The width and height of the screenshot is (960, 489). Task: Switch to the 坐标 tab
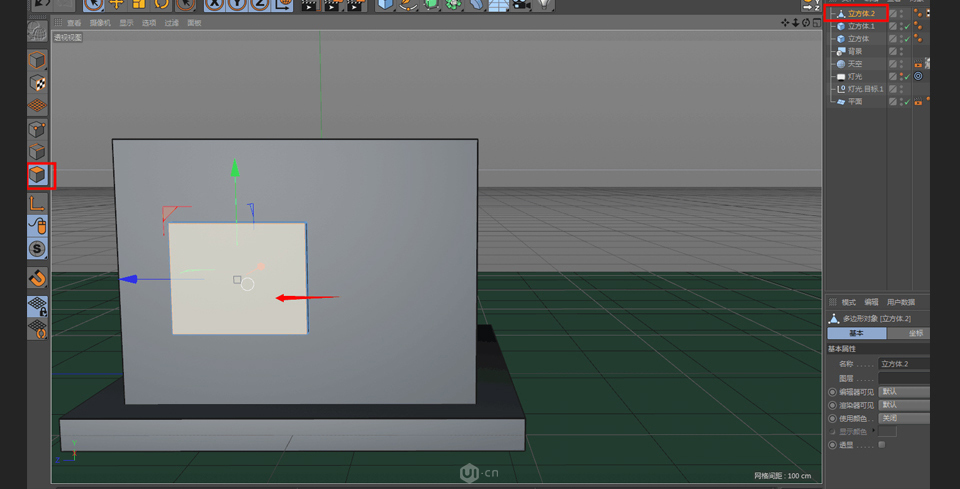tap(916, 333)
